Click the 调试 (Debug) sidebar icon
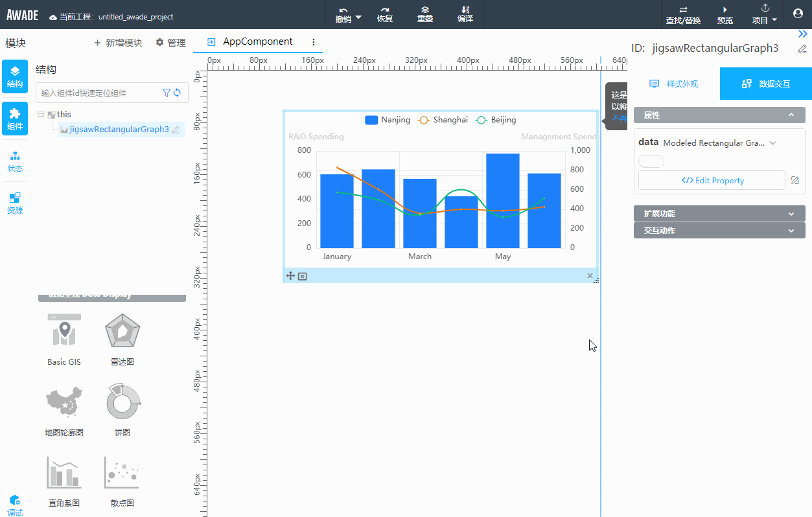The width and height of the screenshot is (812, 517). coord(15,505)
